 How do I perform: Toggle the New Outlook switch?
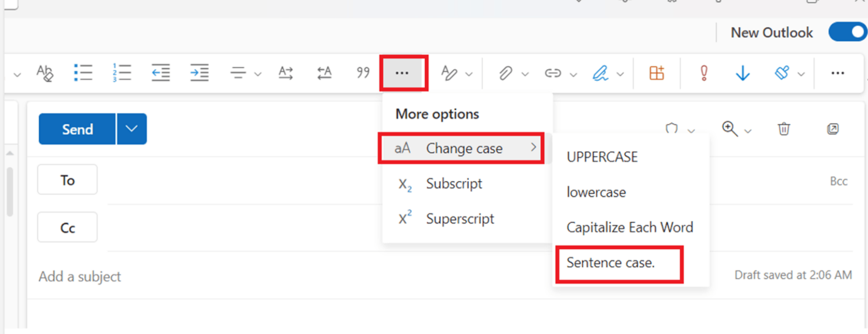[848, 32]
